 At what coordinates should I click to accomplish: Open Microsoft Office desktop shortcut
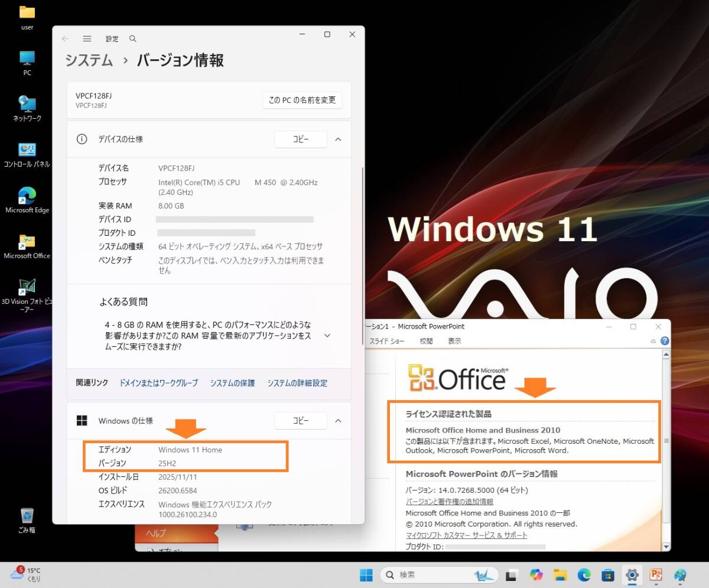click(x=27, y=246)
